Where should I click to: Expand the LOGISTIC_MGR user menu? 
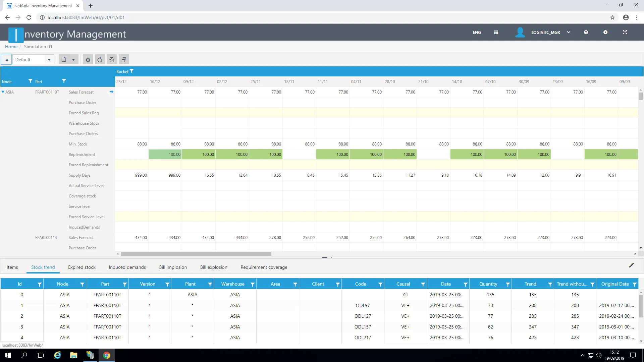[569, 32]
